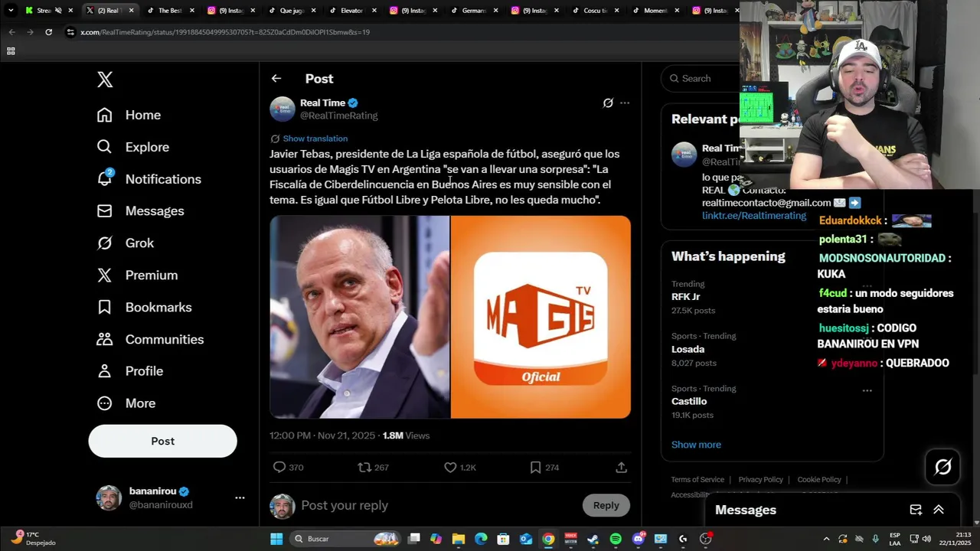Go back using the Post arrow
Viewport: 980px width, 551px height.
(276, 79)
